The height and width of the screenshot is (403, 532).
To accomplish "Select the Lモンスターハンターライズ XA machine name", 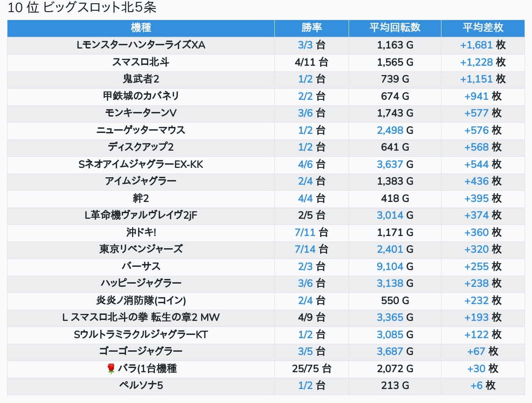I will coord(141,45).
